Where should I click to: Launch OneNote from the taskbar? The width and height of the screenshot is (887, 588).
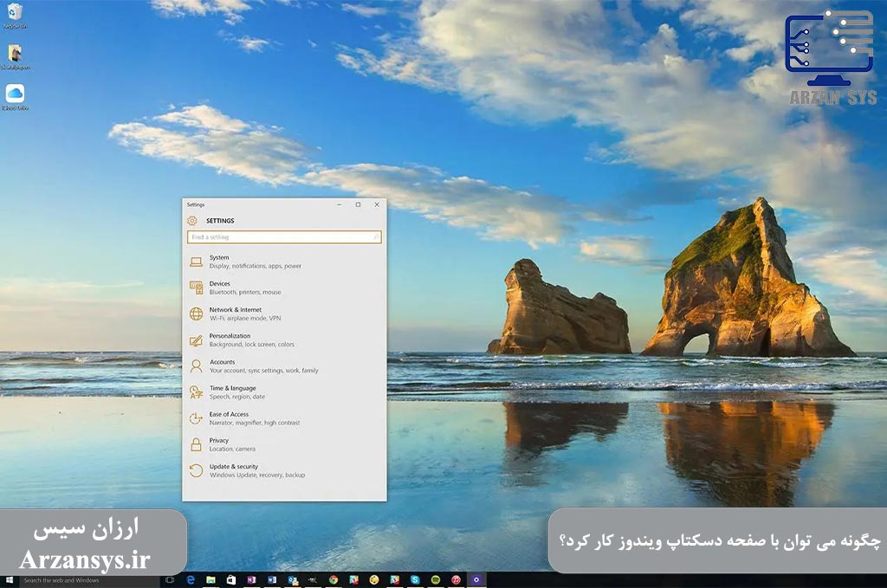click(x=252, y=580)
